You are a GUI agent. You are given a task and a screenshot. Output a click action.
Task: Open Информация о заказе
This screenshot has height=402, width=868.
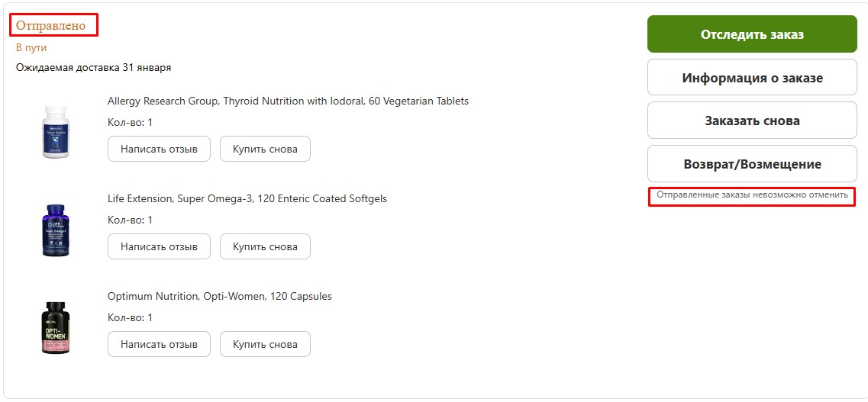752,77
